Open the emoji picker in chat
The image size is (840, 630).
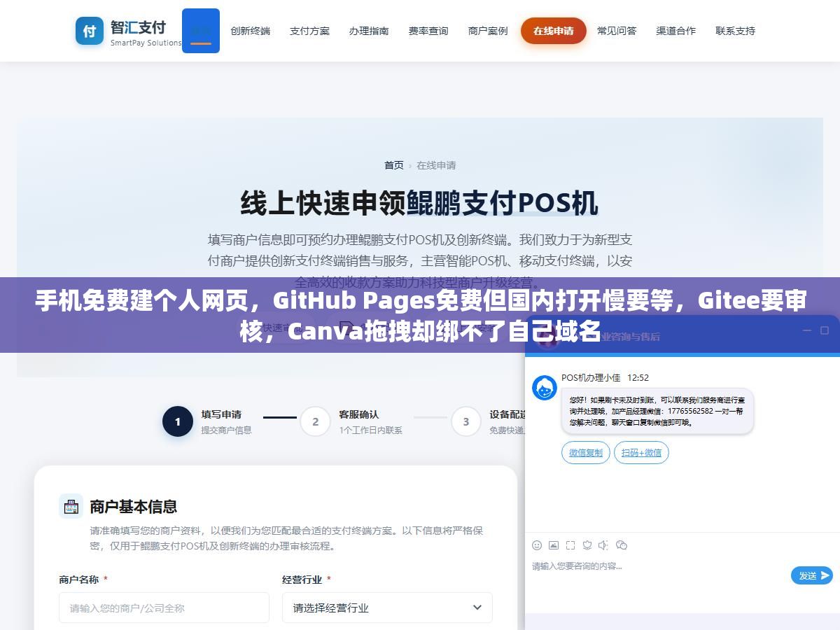[x=537, y=545]
